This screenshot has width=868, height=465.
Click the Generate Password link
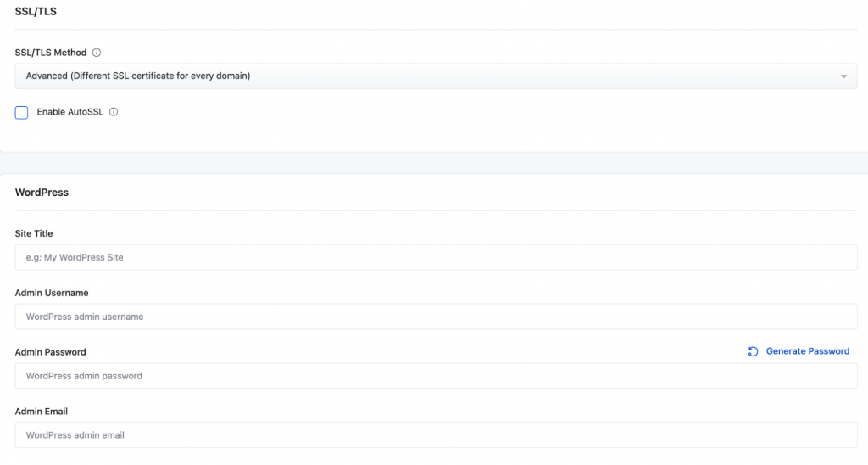[x=807, y=351]
